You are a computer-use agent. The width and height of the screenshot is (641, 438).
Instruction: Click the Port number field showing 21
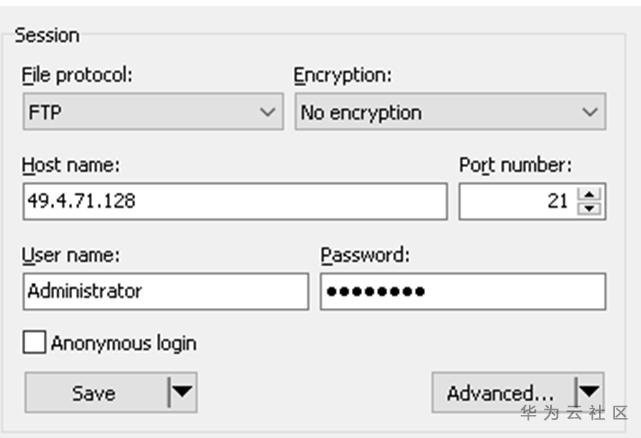(x=516, y=201)
